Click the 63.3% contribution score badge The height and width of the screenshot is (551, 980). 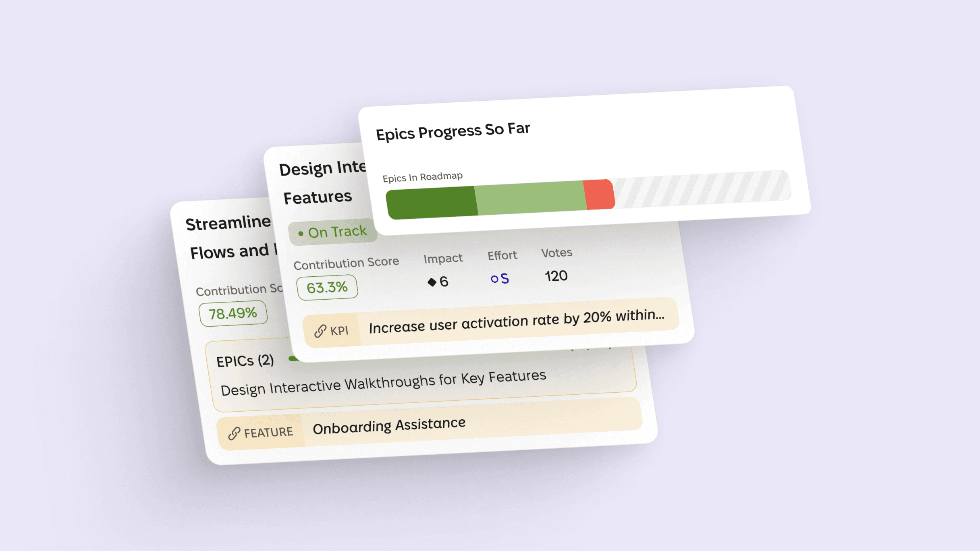click(x=327, y=288)
